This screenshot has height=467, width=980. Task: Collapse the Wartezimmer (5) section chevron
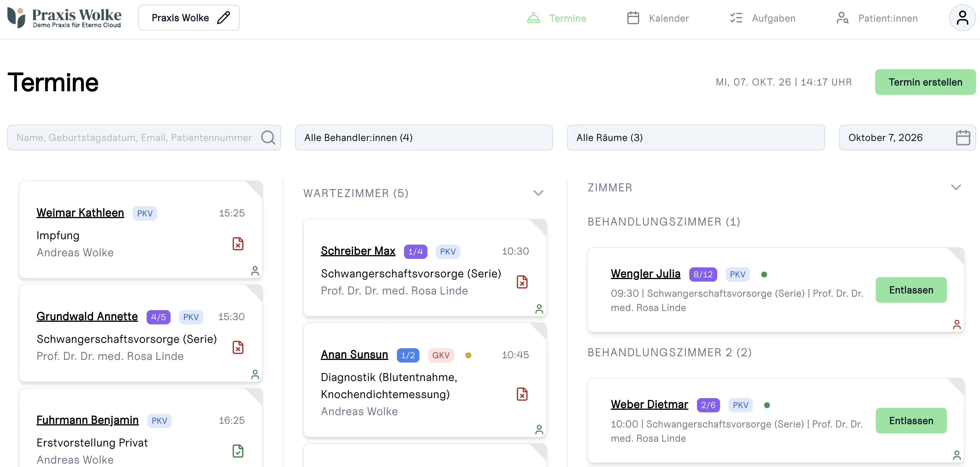point(538,193)
